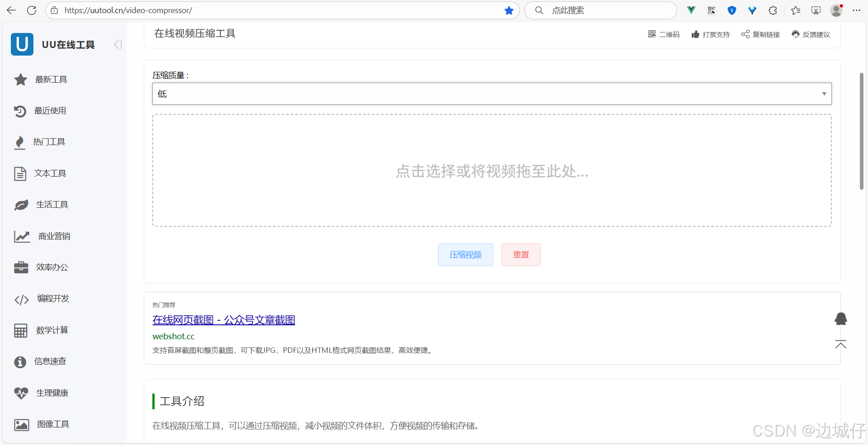Viewport: 868px width, 445px height.
Task: Click the video upload drop area
Action: (x=492, y=170)
